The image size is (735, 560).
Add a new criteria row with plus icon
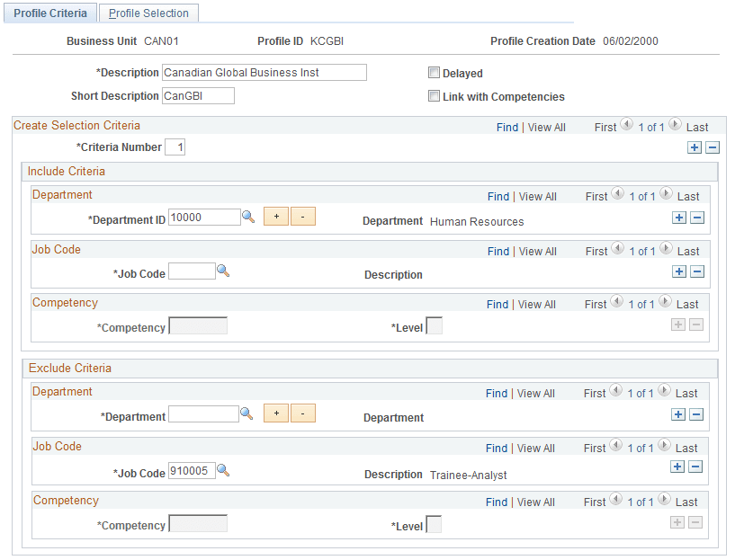694,147
